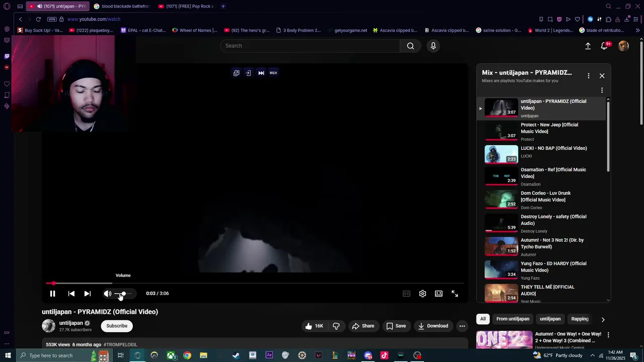
Task: Reload the current page
Action: (x=38, y=19)
